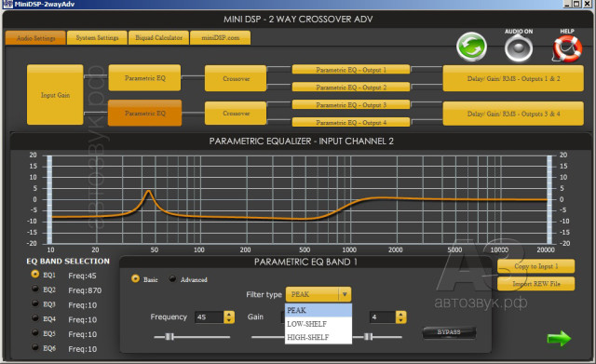
Task: Open Parametric EQ - Output 3 block
Action: tap(351, 105)
